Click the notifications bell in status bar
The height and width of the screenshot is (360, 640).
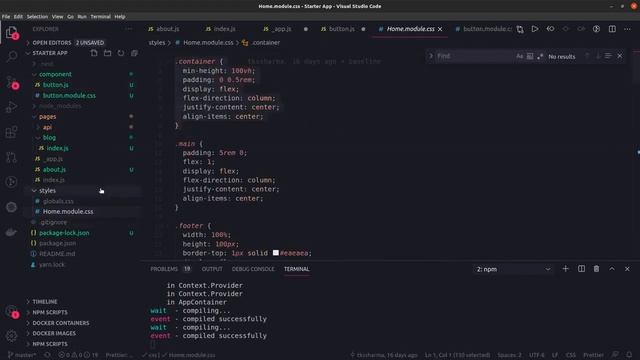[629, 355]
